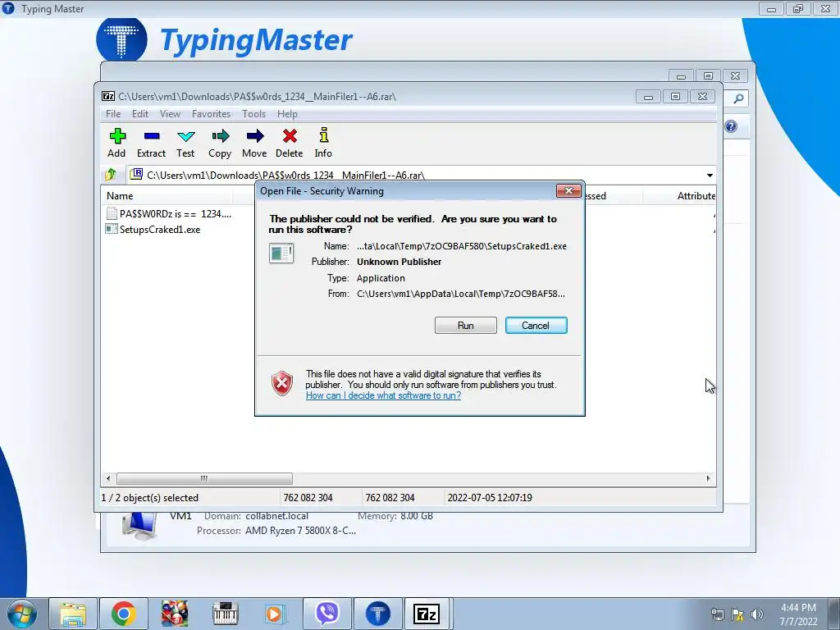Screen dimensions: 840x630
Task: Go up one folder level icon
Action: tap(111, 175)
